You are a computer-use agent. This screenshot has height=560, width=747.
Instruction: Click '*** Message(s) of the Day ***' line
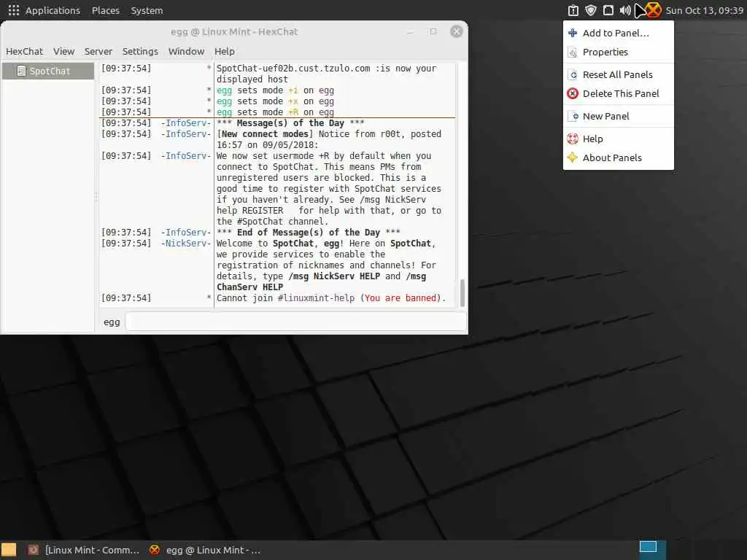coord(290,123)
